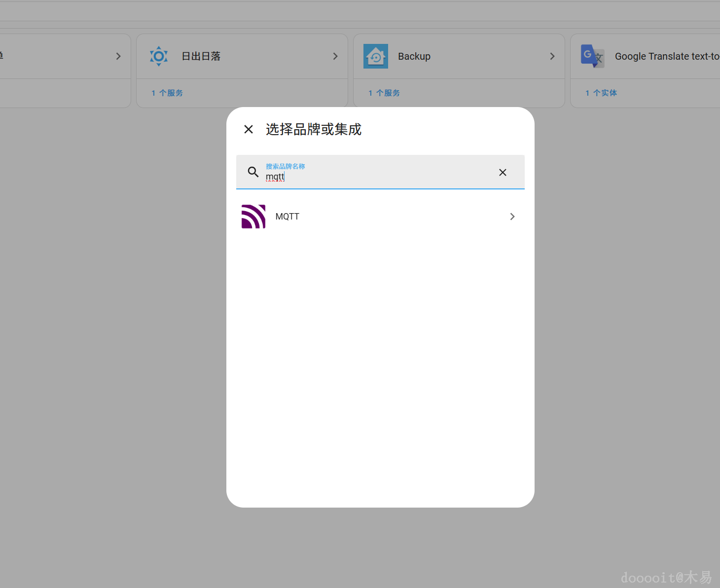Click the MQTT purple signal icon
Viewport: 720px width, 588px height.
click(x=253, y=216)
